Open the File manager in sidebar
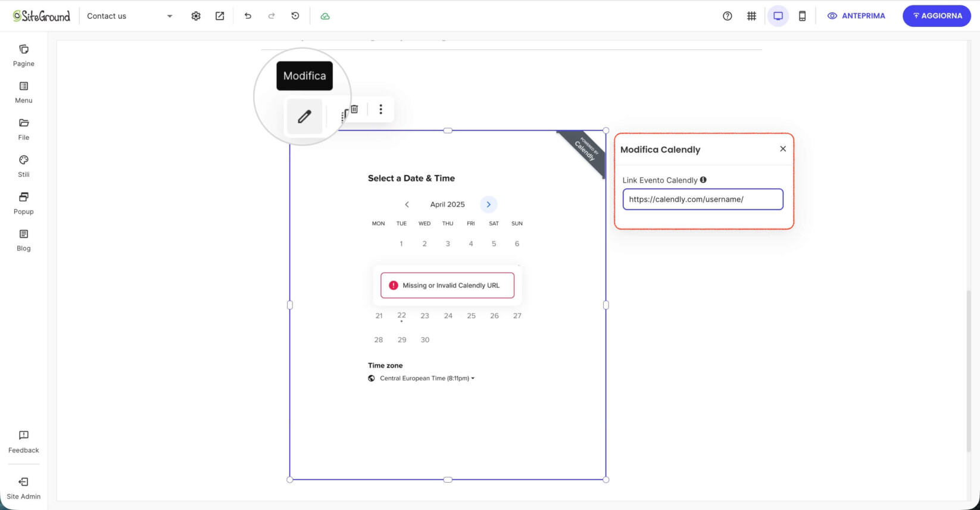The image size is (980, 510). click(24, 129)
